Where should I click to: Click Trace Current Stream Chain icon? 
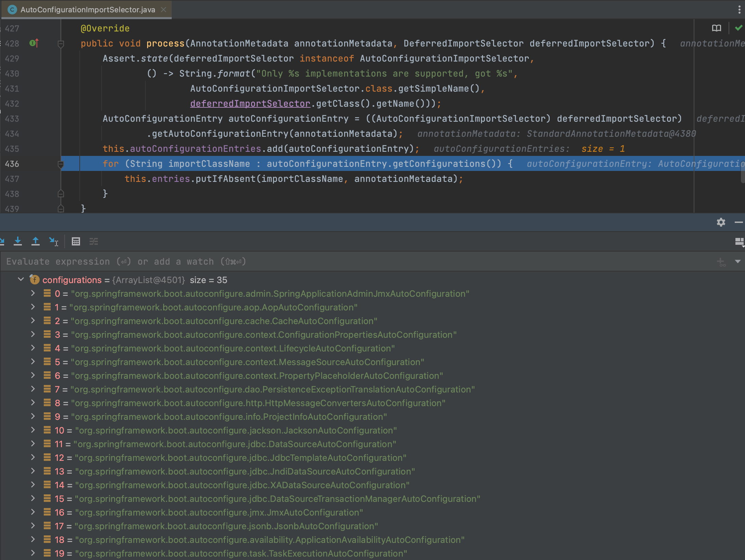pyautogui.click(x=94, y=242)
